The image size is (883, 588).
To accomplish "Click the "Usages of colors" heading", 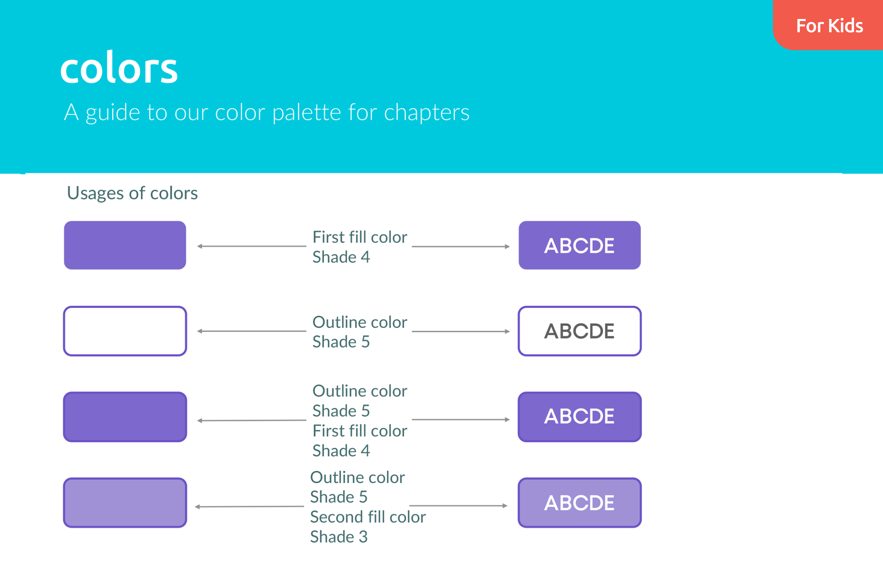I will [132, 193].
